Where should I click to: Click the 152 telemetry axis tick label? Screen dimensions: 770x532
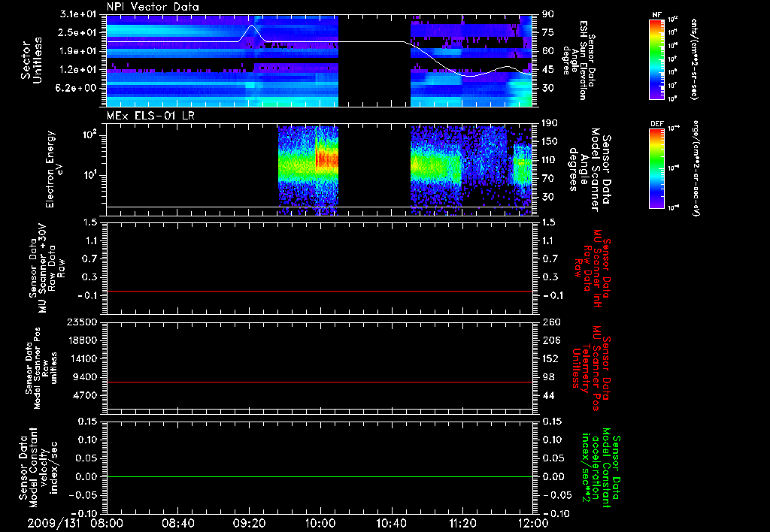[550, 358]
